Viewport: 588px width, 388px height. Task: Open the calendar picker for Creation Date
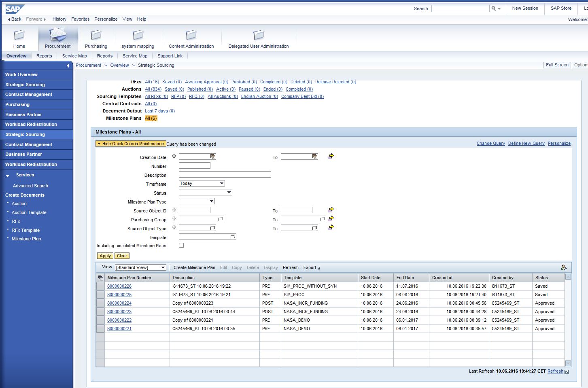click(213, 156)
